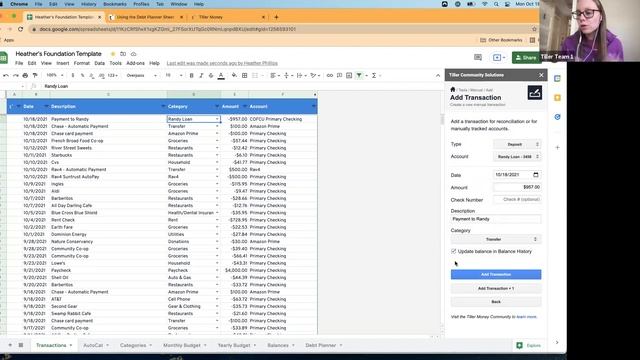640x360 pixels.
Task: Open the Account dropdown showing Randy Loan
Action: [x=517, y=157]
